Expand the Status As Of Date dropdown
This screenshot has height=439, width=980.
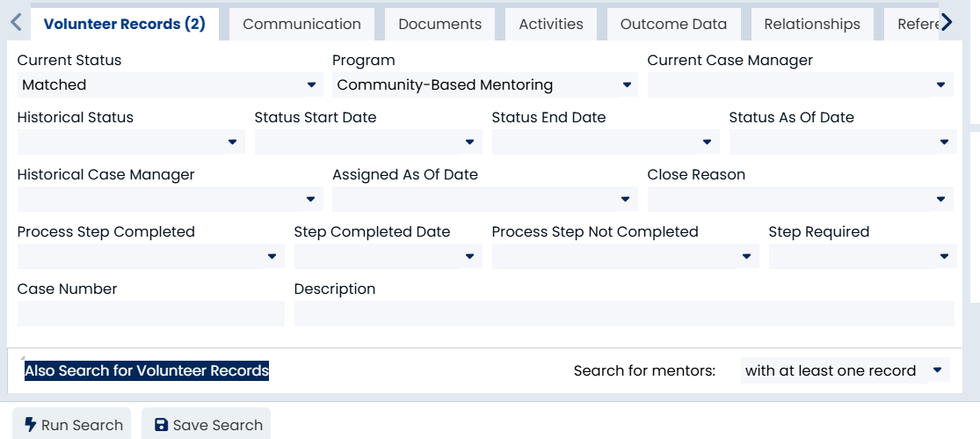[x=843, y=142]
